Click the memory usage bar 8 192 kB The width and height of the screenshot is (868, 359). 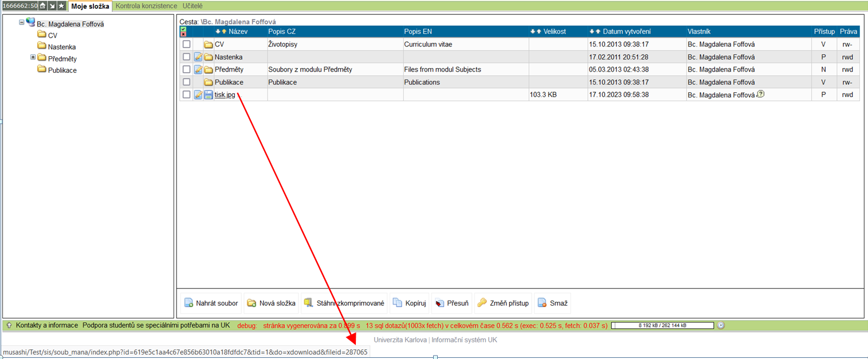pyautogui.click(x=662, y=325)
